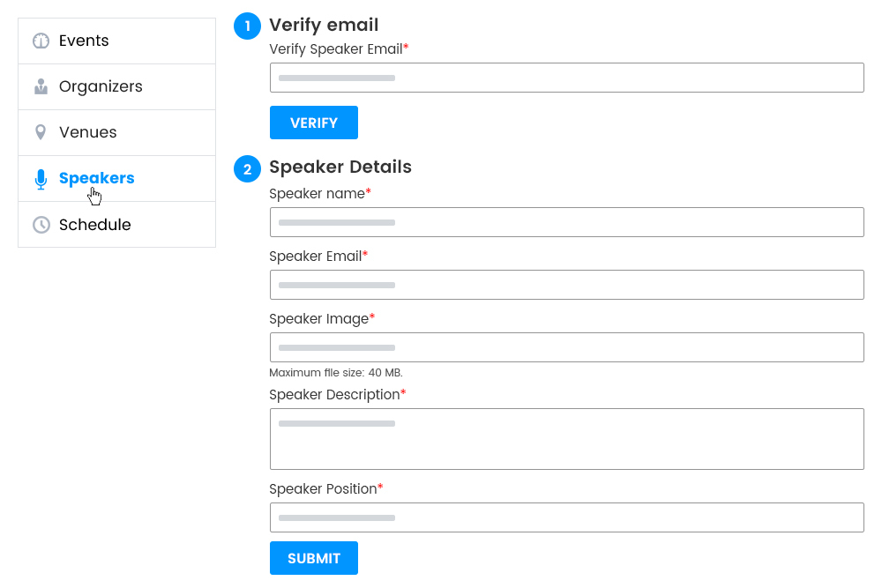Click the step 1 circle badge
The height and width of the screenshot is (588, 882).
[247, 26]
